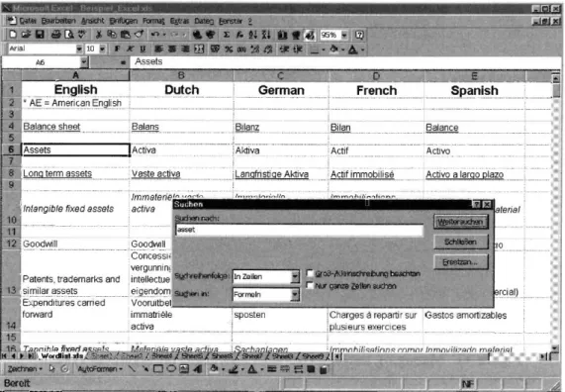Enable Groß-/Kleinschreibung beachten checkbox
Screen dimensions: 565x392
point(310,273)
